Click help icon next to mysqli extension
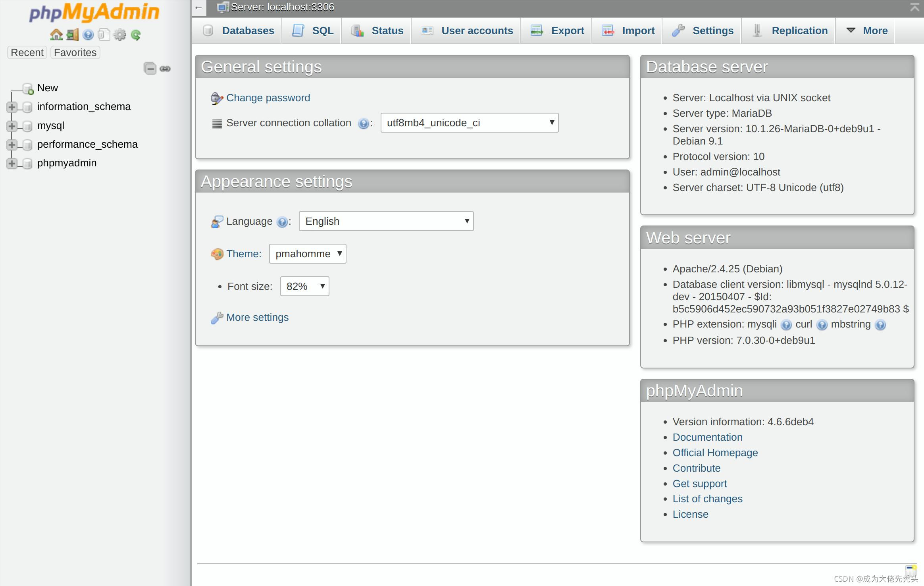The width and height of the screenshot is (924, 586). (x=786, y=325)
